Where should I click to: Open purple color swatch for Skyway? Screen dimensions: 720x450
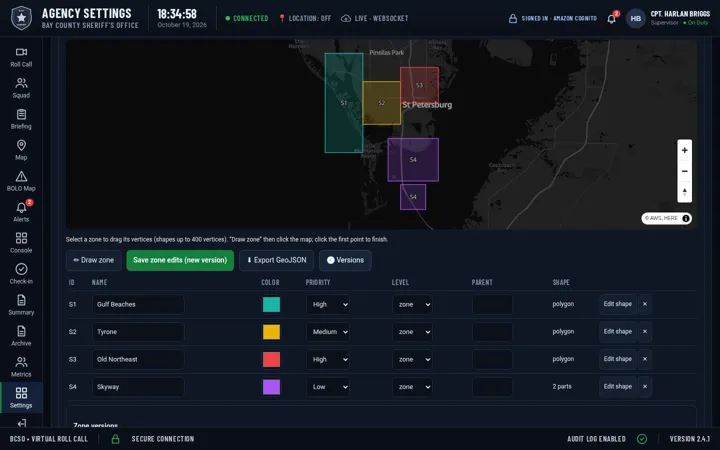[x=271, y=387]
